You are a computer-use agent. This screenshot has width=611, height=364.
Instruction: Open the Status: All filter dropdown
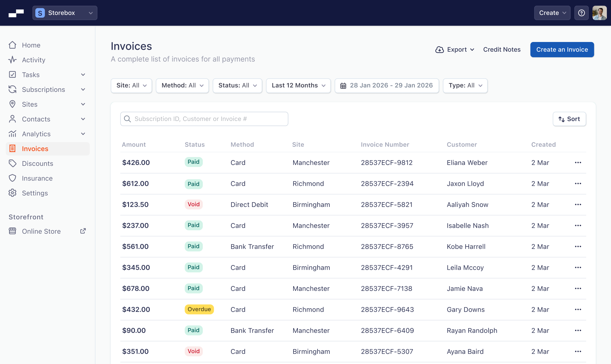(x=237, y=85)
